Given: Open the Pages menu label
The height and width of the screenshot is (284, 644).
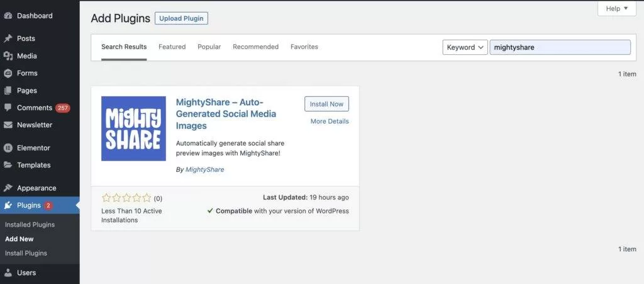Looking at the screenshot, I should coord(26,91).
